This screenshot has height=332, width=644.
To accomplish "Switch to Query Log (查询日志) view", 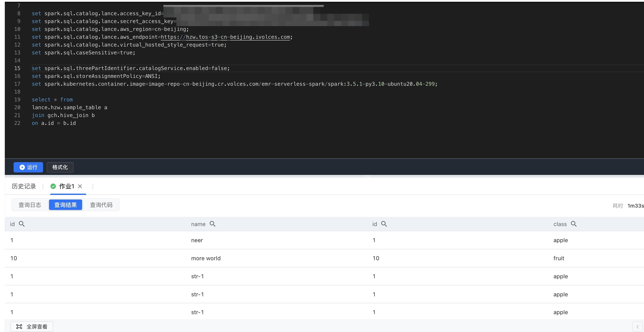I will point(30,205).
